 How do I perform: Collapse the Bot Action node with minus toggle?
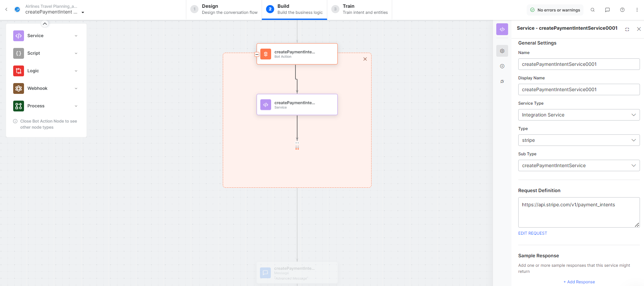(257, 54)
